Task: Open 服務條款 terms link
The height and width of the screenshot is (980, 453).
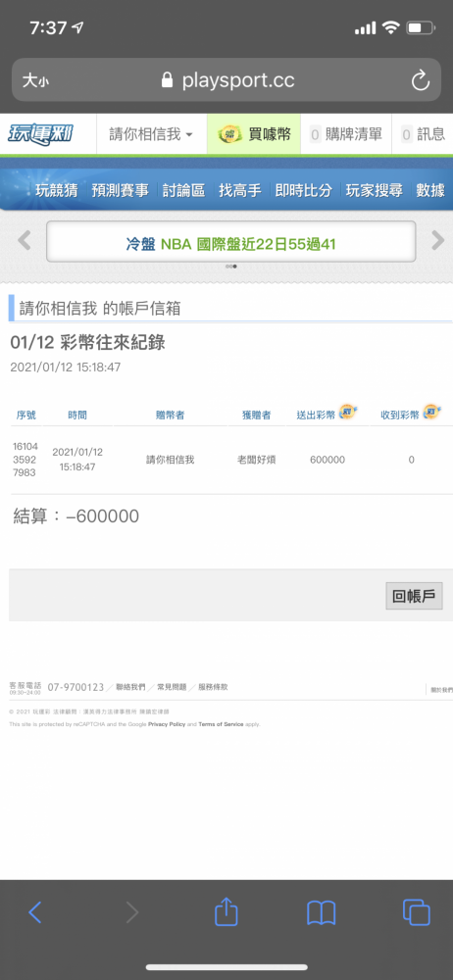Action: (x=213, y=687)
